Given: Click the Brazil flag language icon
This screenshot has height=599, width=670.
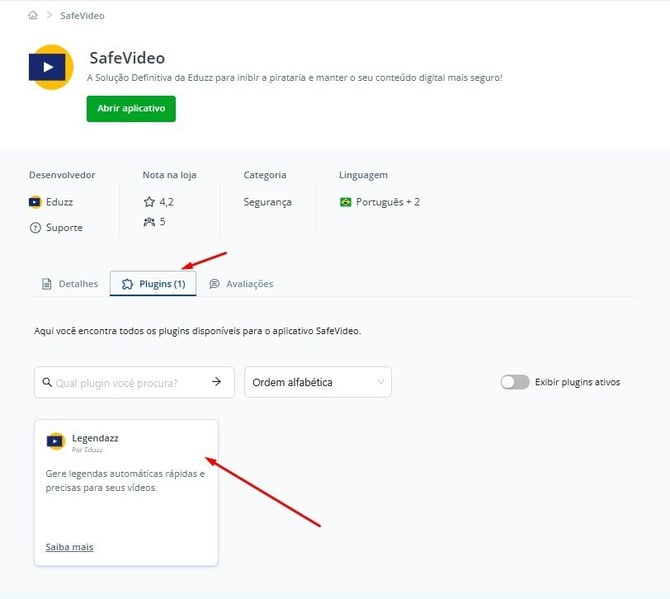Looking at the screenshot, I should coord(346,202).
